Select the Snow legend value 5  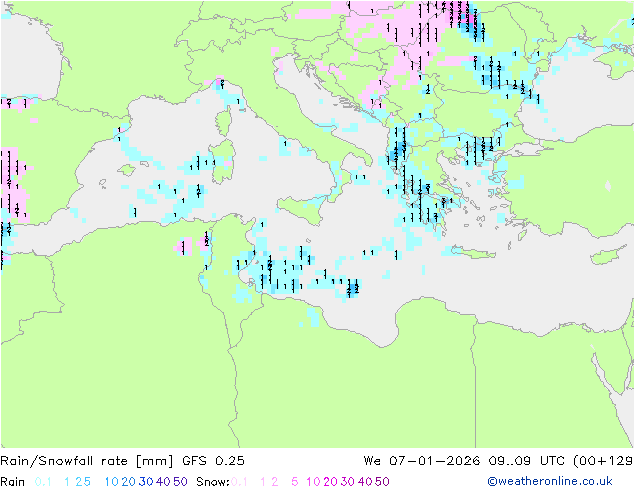coord(295,482)
